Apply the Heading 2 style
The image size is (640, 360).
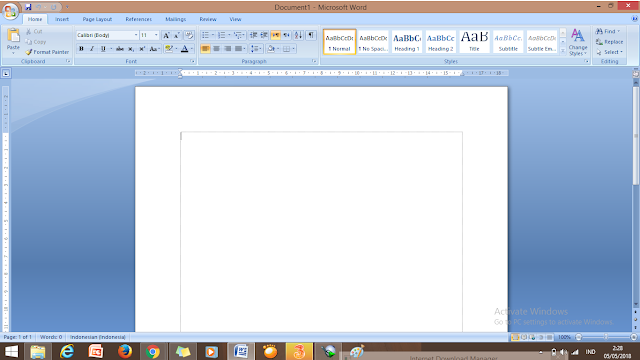[441, 42]
